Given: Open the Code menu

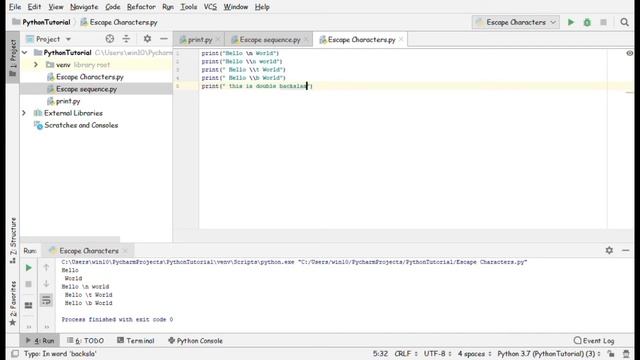Looking at the screenshot, I should click(x=113, y=7).
